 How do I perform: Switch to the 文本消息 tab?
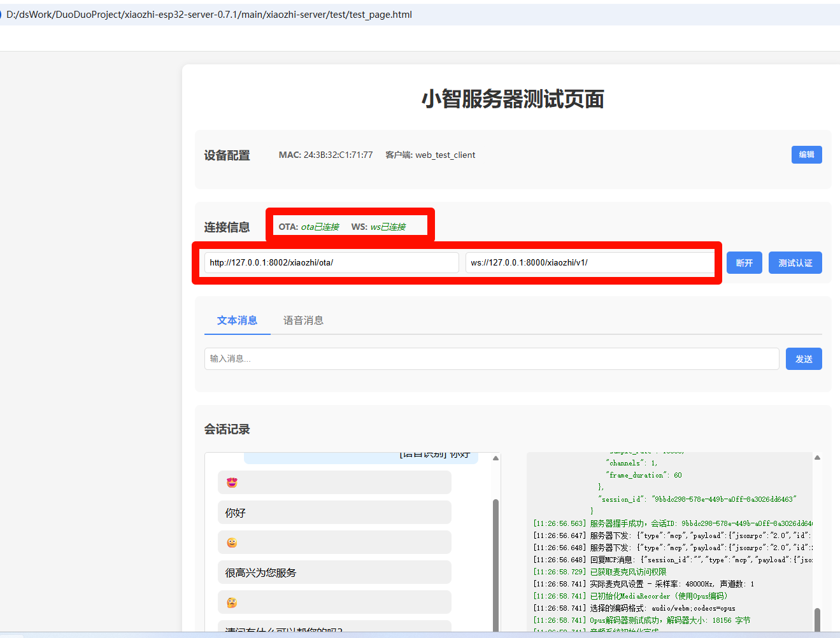[x=237, y=320]
